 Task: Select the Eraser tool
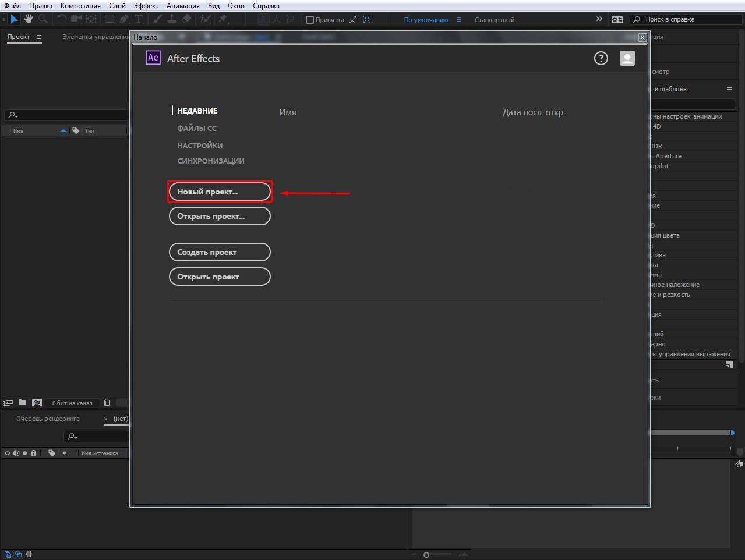coord(186,19)
